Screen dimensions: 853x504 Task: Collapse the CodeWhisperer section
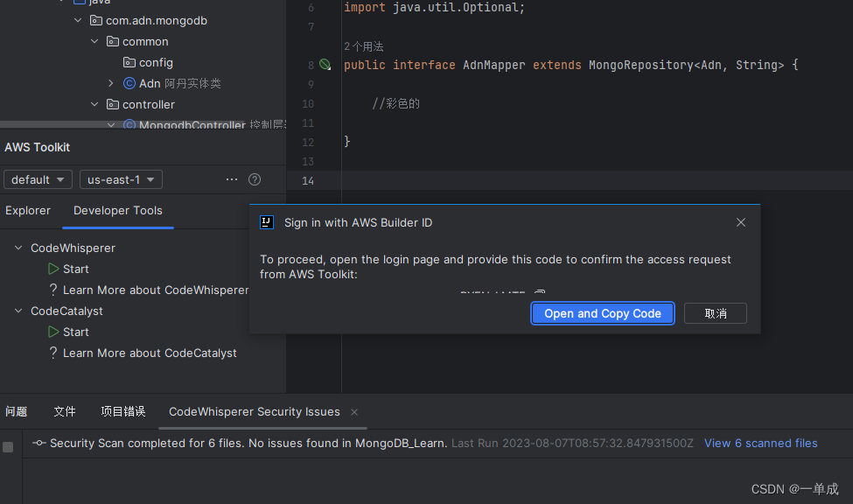[x=17, y=248]
